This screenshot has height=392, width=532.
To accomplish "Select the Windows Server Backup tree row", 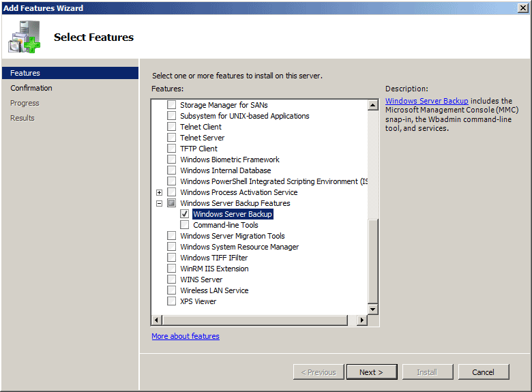I will point(233,214).
